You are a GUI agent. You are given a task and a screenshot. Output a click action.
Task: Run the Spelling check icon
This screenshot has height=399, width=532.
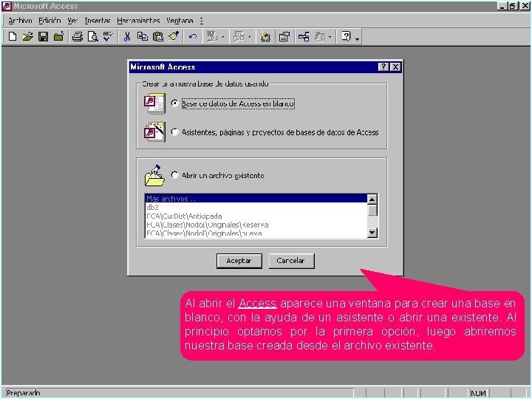point(108,36)
